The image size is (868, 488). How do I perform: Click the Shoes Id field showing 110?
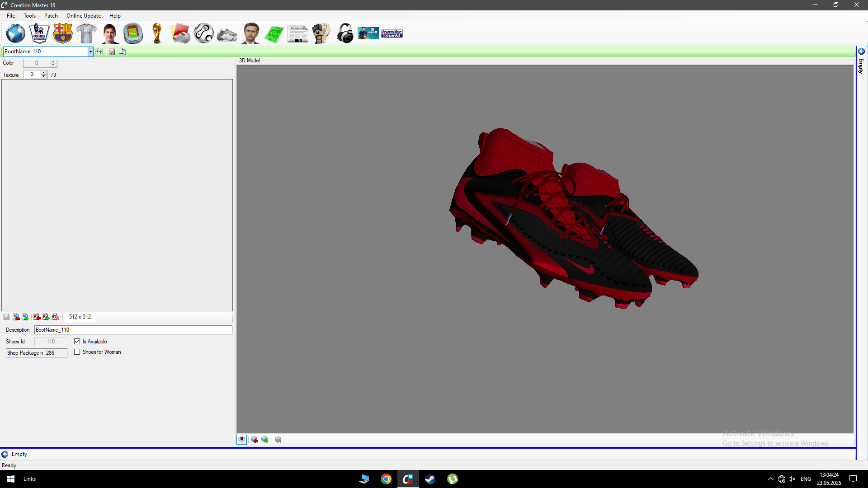point(51,342)
